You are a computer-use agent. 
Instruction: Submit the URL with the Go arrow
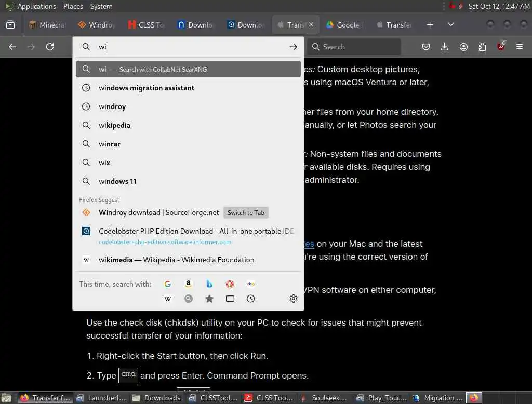click(294, 47)
